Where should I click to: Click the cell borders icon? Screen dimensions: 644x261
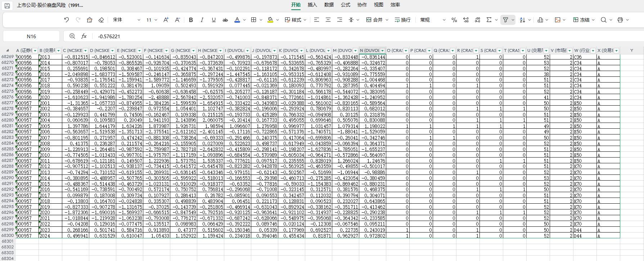[254, 20]
